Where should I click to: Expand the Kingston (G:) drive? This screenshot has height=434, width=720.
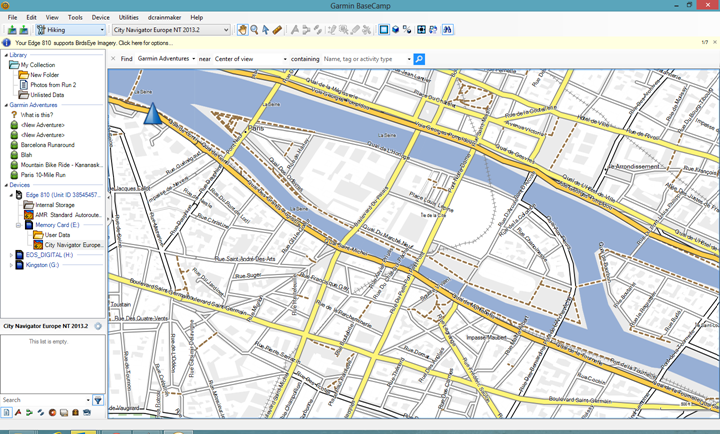(11, 265)
